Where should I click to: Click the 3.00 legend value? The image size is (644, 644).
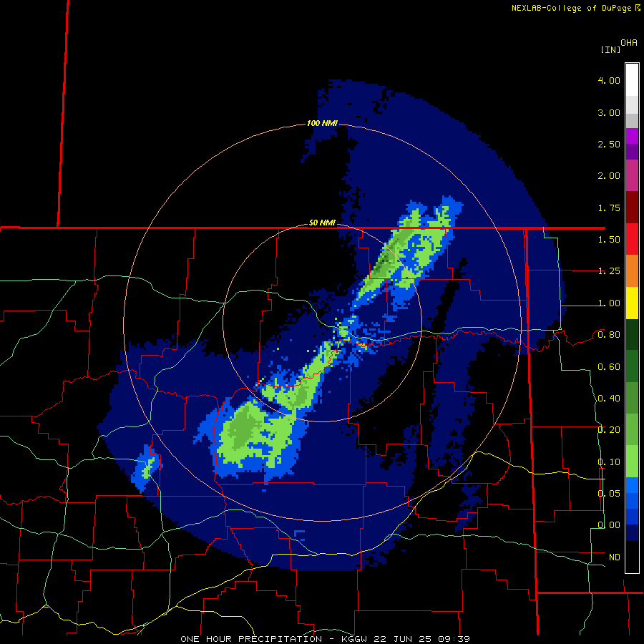(609, 112)
